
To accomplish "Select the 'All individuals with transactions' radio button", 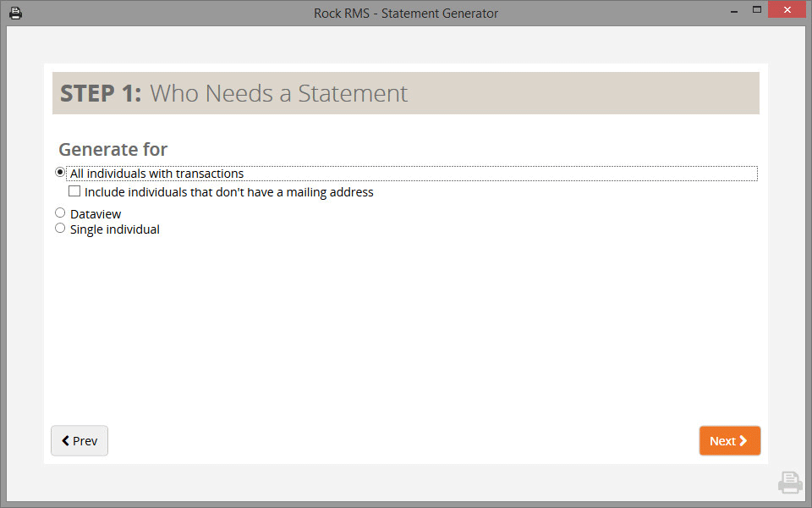I will (x=60, y=173).
